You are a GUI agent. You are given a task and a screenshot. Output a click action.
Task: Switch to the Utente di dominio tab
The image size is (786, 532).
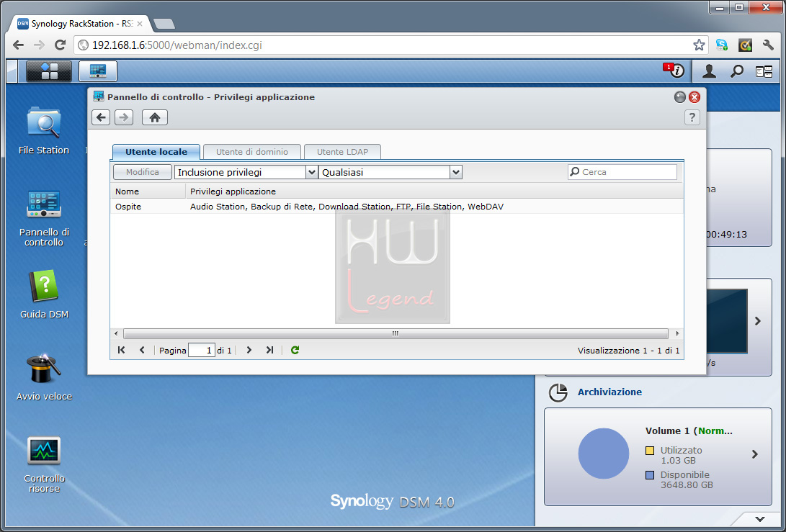click(251, 152)
